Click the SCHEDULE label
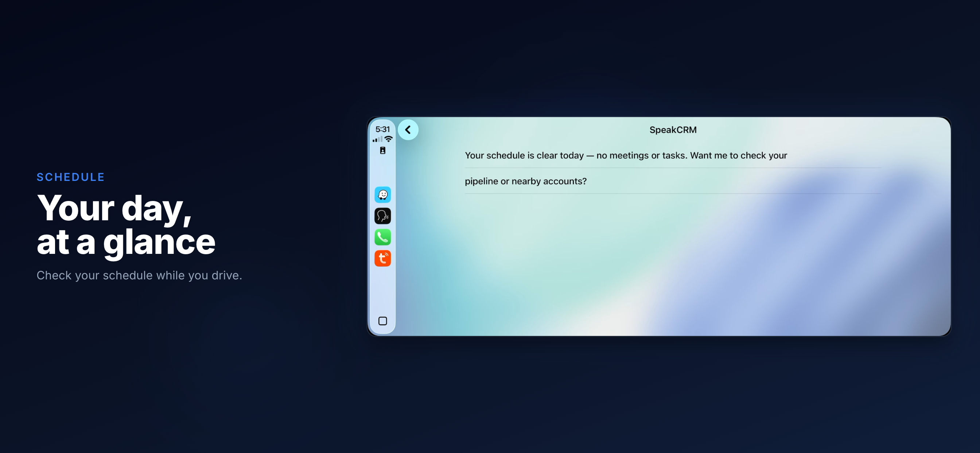The height and width of the screenshot is (453, 980). (70, 177)
